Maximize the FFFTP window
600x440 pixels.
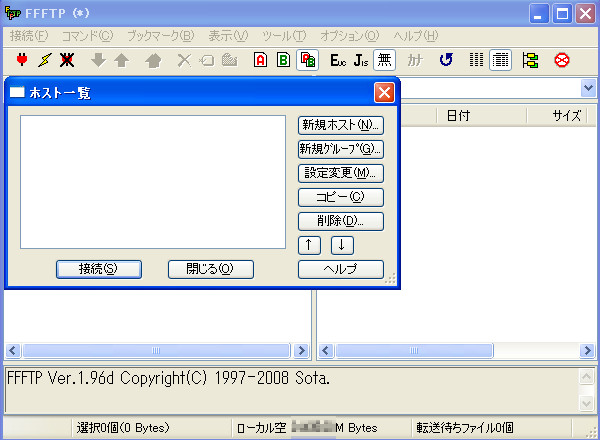562,14
